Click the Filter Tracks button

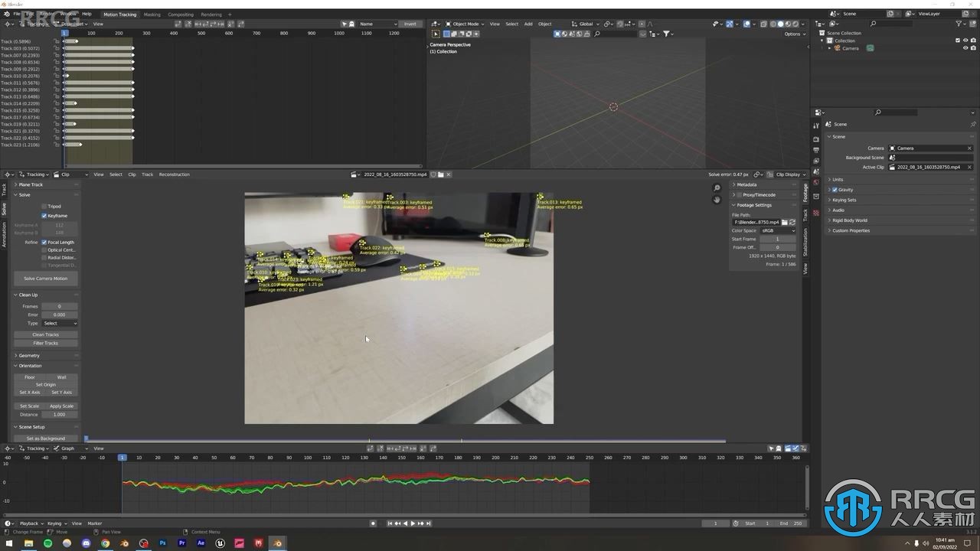[x=45, y=343]
